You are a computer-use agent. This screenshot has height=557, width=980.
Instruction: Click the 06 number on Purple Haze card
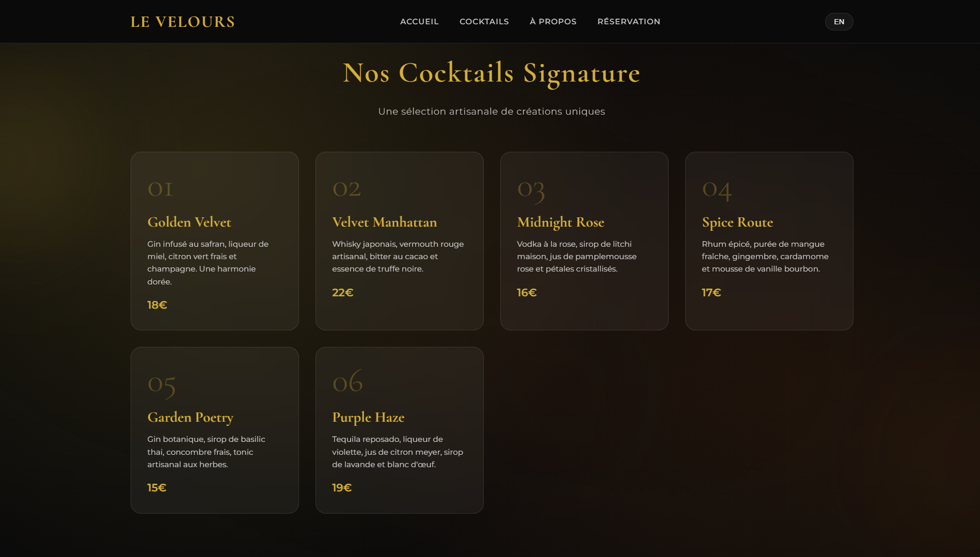347,383
